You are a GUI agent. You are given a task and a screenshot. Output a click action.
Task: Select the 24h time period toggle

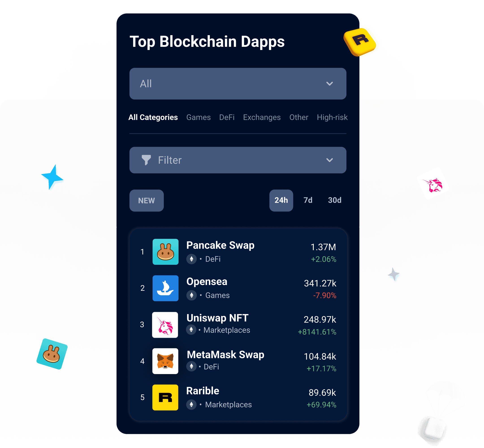[280, 200]
